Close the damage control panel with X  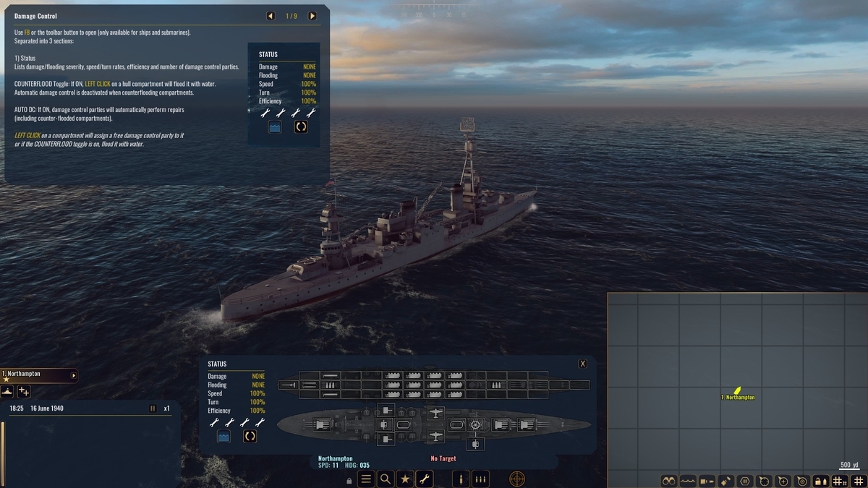coord(583,364)
